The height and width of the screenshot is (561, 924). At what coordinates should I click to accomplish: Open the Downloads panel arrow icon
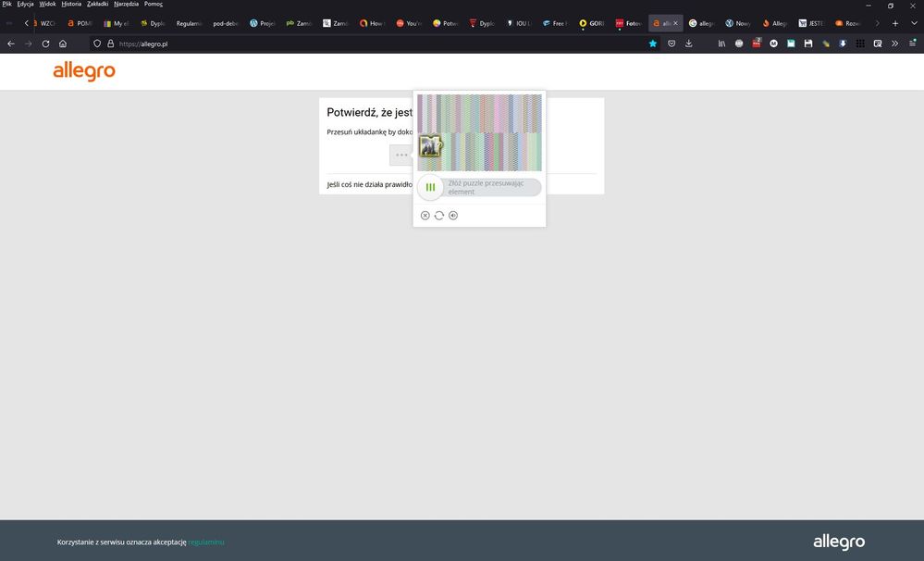click(x=689, y=44)
